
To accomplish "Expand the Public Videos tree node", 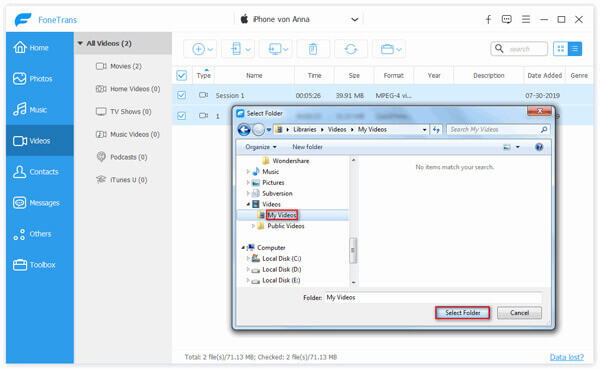I will 253,226.
